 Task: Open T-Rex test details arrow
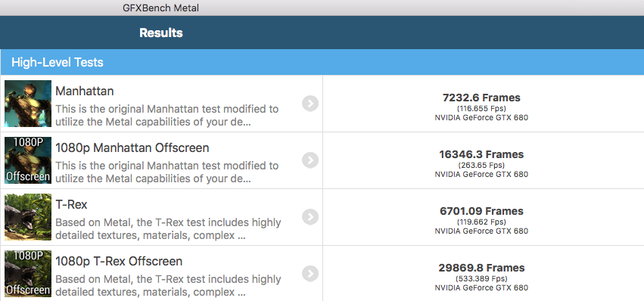(310, 217)
